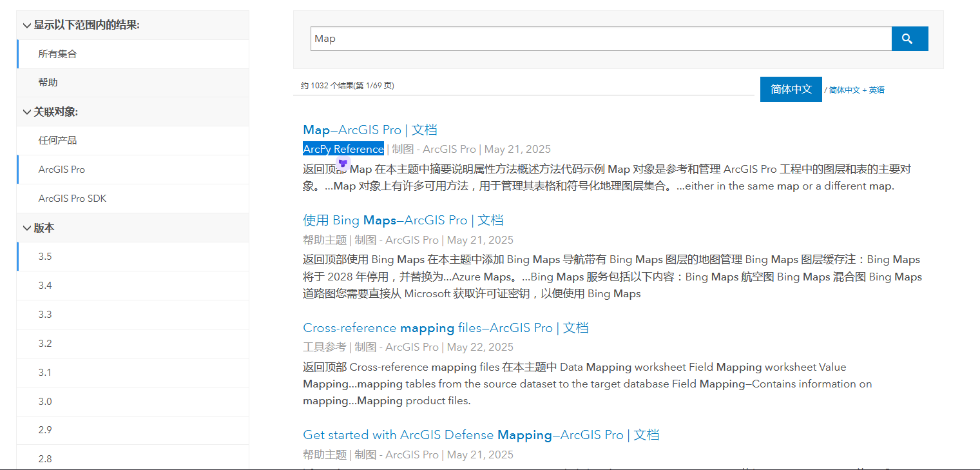
Task: Collapse the 关联对象 section
Action: [133, 112]
